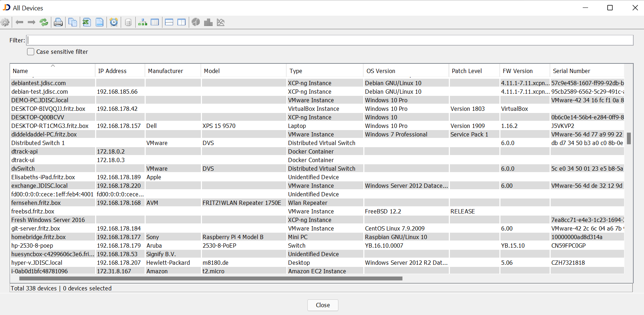Image resolution: width=644 pixels, height=315 pixels.
Task: Select the hp-2530-8-poep device row
Action: coord(32,246)
